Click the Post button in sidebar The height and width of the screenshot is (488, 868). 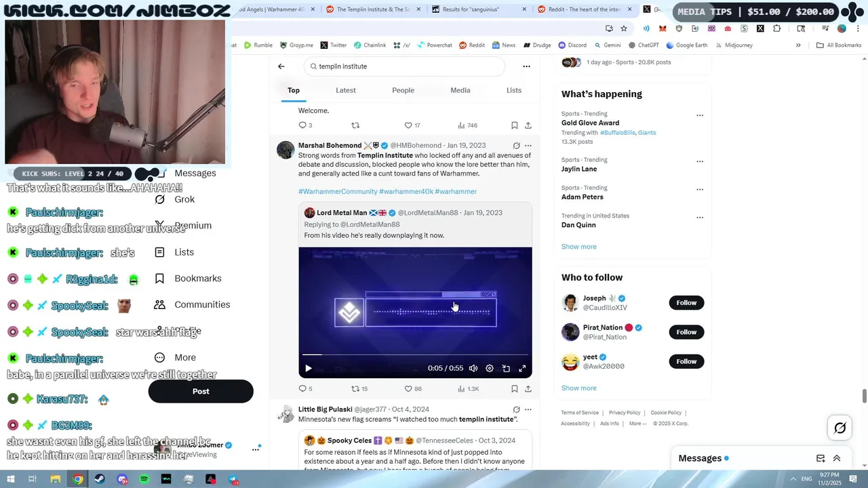(x=201, y=391)
